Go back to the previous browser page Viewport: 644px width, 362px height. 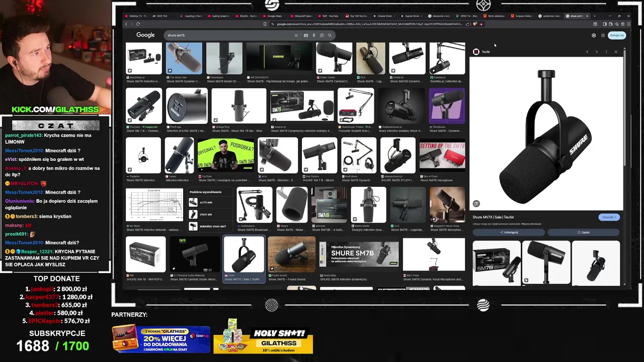(x=126, y=24)
